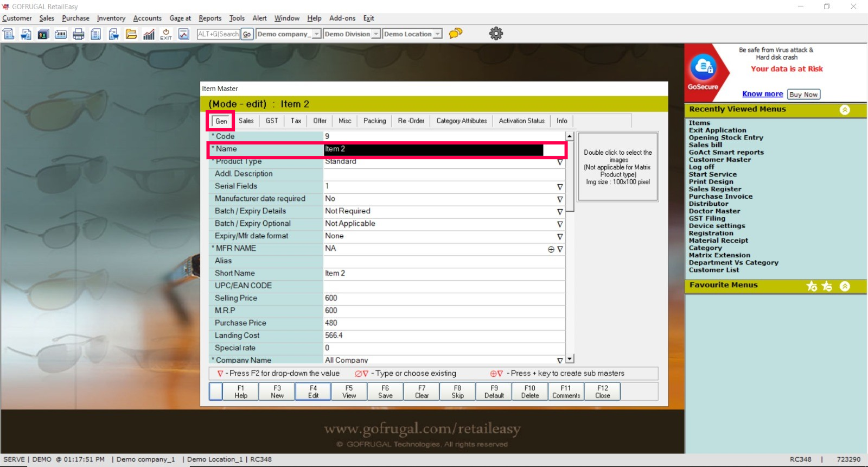Screen dimensions: 868x467
Task: Switch to the GST tab
Action: click(272, 121)
